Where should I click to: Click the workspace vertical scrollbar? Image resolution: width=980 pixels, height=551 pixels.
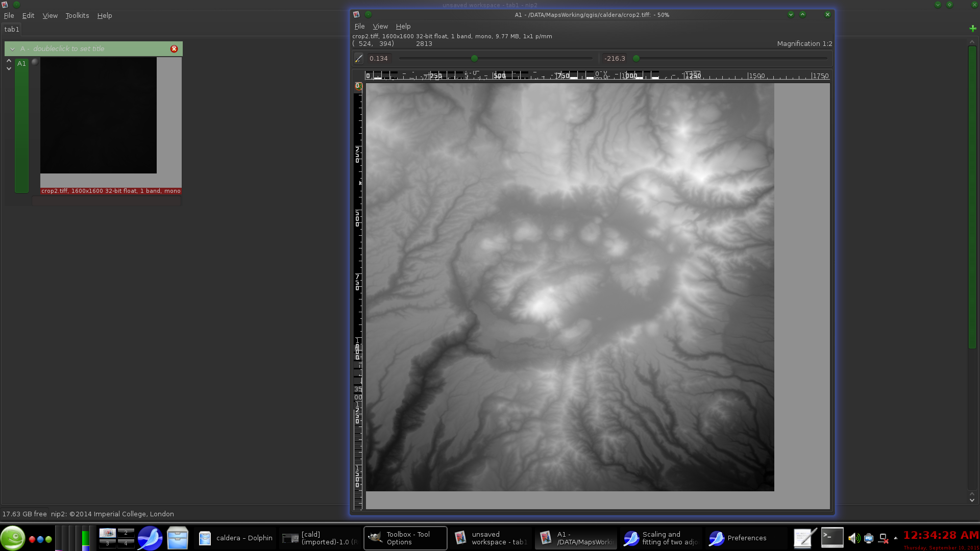(972, 197)
